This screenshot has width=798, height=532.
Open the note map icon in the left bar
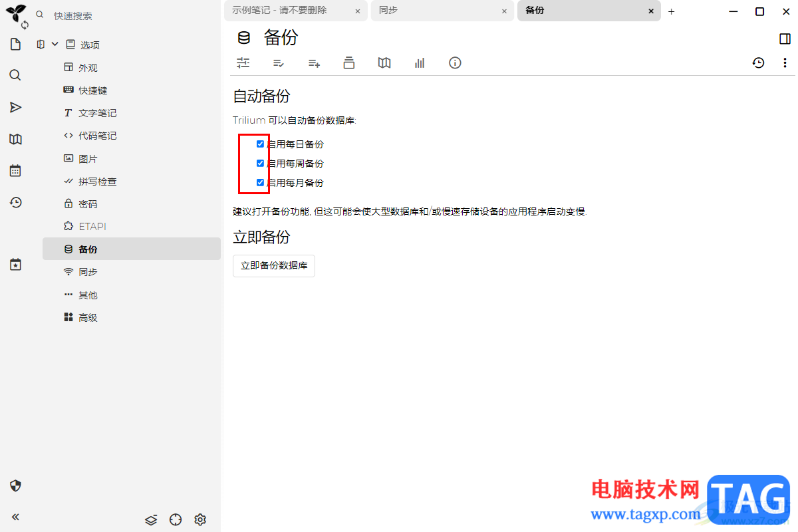coord(15,139)
